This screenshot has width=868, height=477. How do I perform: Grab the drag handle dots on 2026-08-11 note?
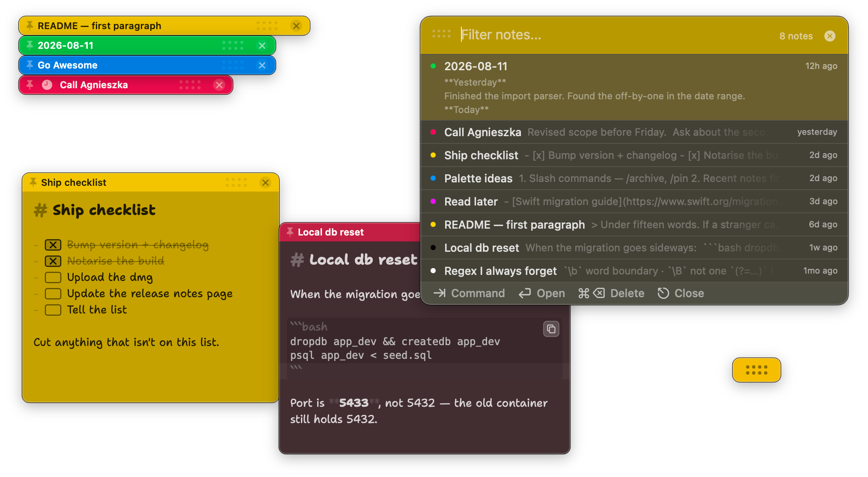[233, 45]
